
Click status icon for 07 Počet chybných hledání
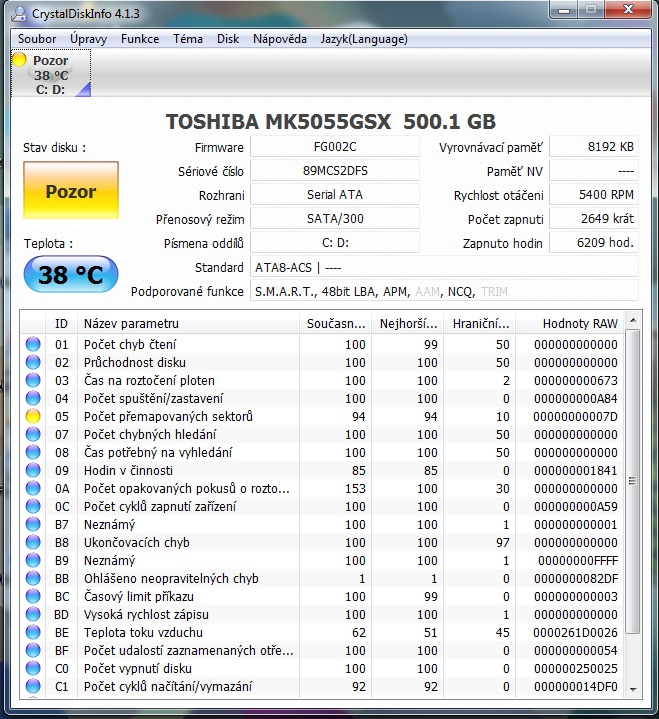pos(33,434)
